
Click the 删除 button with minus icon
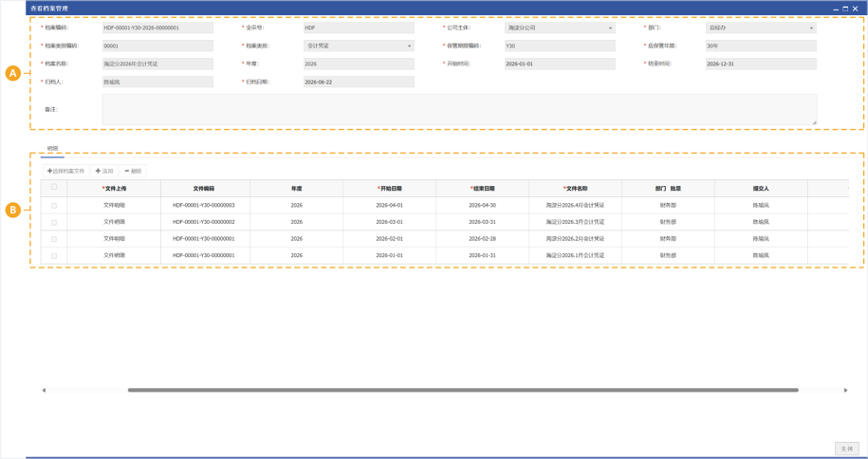[x=133, y=171]
